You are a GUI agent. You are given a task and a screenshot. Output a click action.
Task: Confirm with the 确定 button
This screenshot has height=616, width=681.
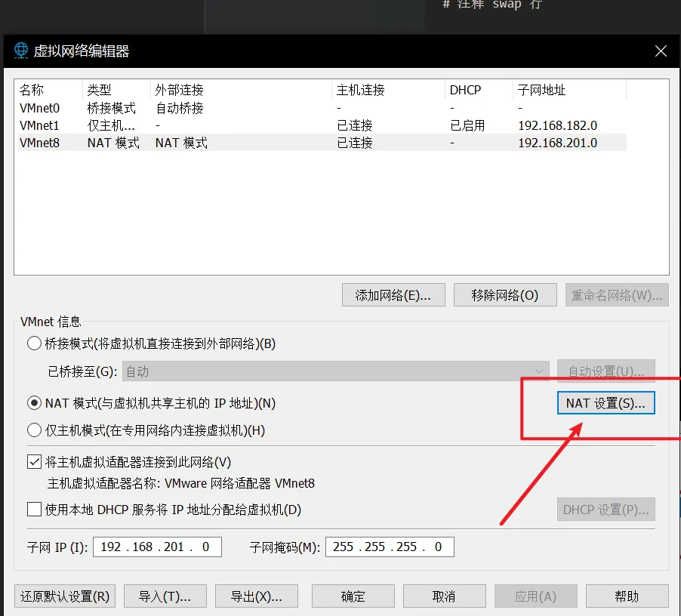click(353, 596)
